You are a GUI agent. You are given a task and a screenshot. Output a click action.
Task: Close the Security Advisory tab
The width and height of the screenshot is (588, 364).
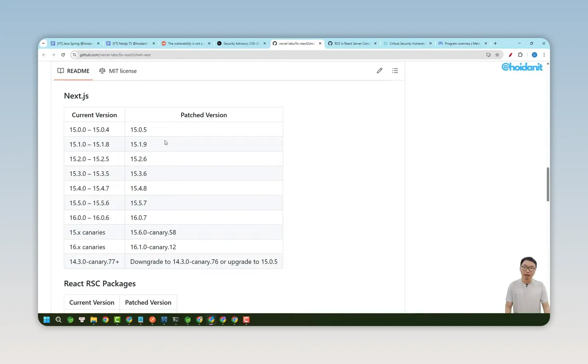click(x=264, y=43)
